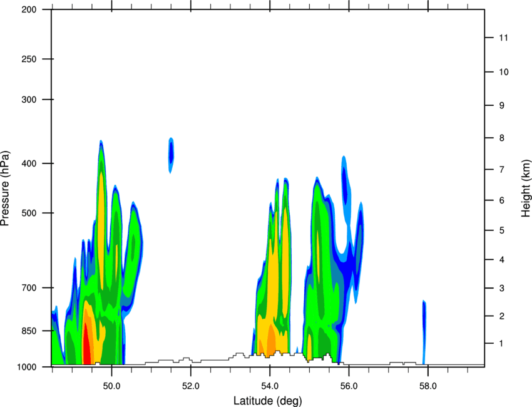The height and width of the screenshot is (407, 532).
Task: Click the 400 pressure tick label
Action: 29,163
